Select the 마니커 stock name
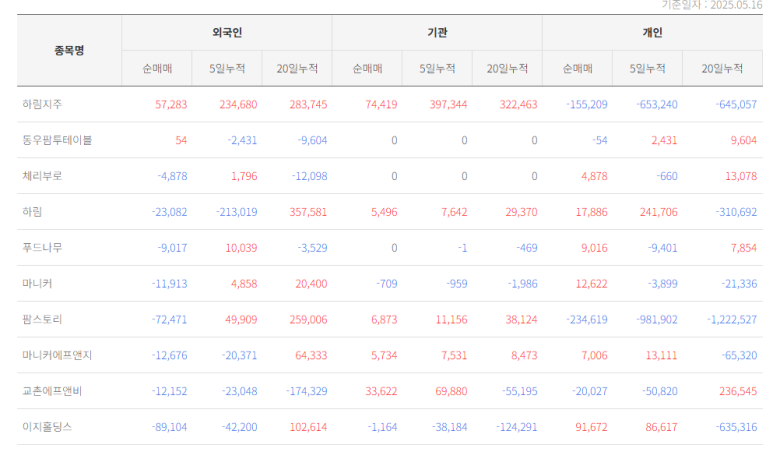The height and width of the screenshot is (459, 773). click(x=37, y=284)
